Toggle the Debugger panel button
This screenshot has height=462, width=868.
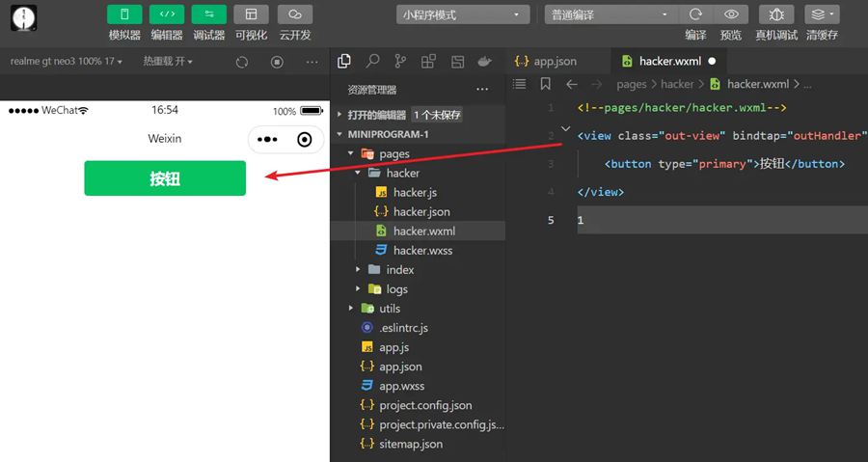209,14
